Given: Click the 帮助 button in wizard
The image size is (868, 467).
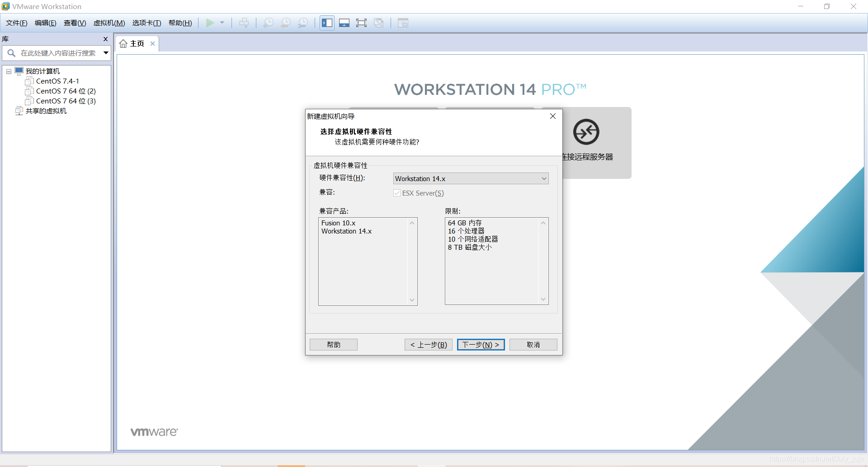Looking at the screenshot, I should [334, 345].
